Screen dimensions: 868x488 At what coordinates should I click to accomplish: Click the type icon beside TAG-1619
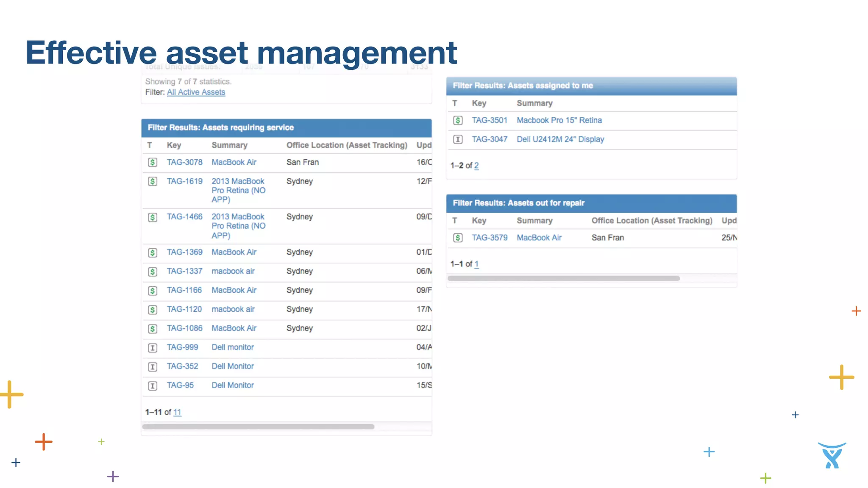pyautogui.click(x=153, y=181)
